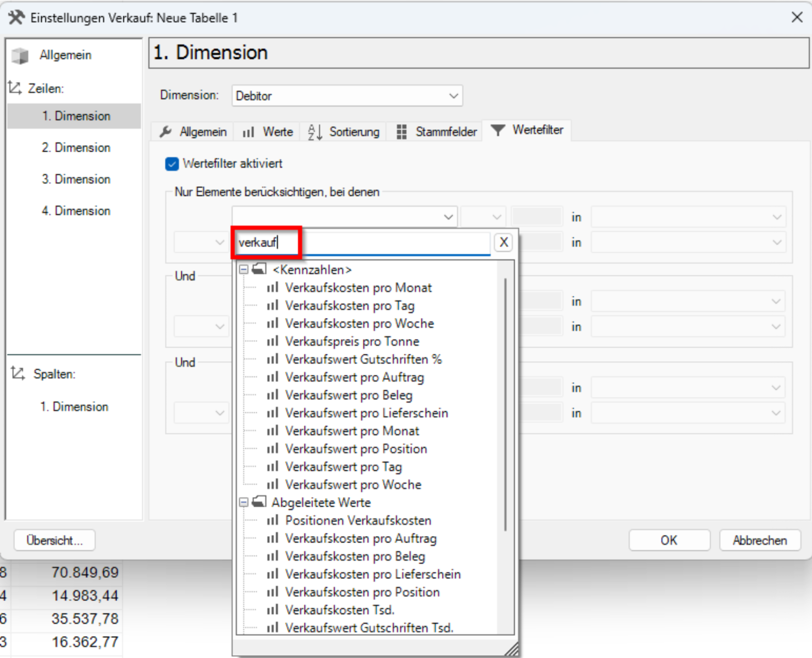Switch to the Sortierung tab
The width and height of the screenshot is (812, 658).
pyautogui.click(x=344, y=132)
